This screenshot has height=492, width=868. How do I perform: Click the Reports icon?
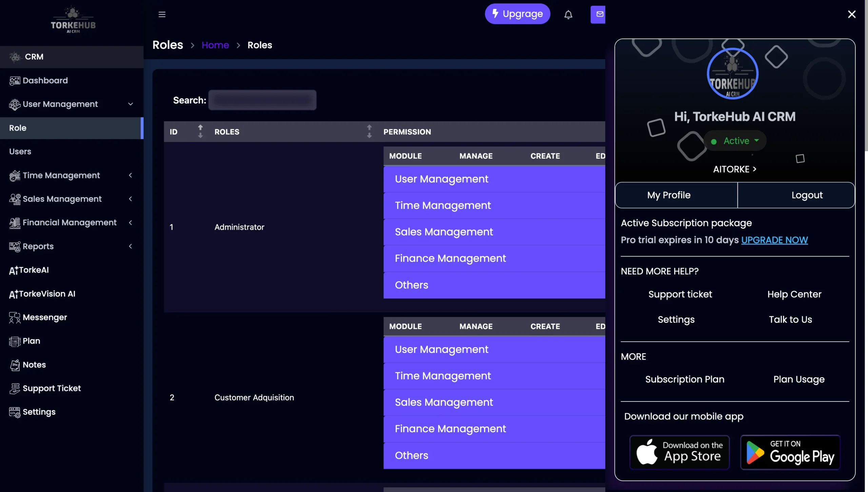15,246
